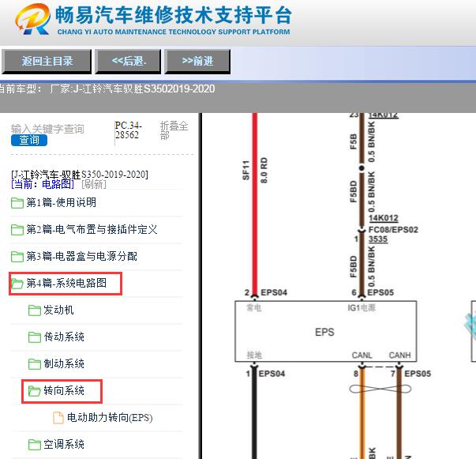Collapse the open folder icon of 第4篇-系统电路图
This screenshot has width=476, height=459.
pyautogui.click(x=17, y=284)
